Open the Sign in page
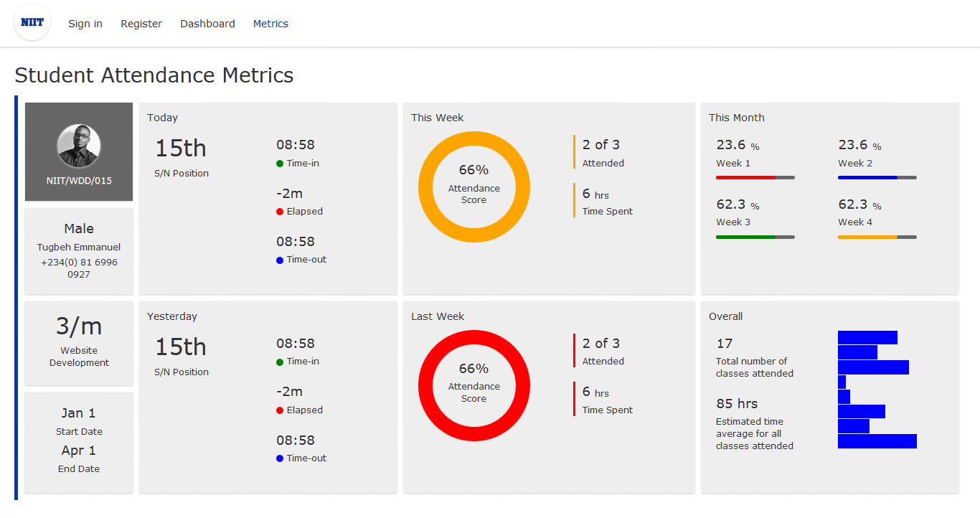This screenshot has width=980, height=518. coord(85,24)
